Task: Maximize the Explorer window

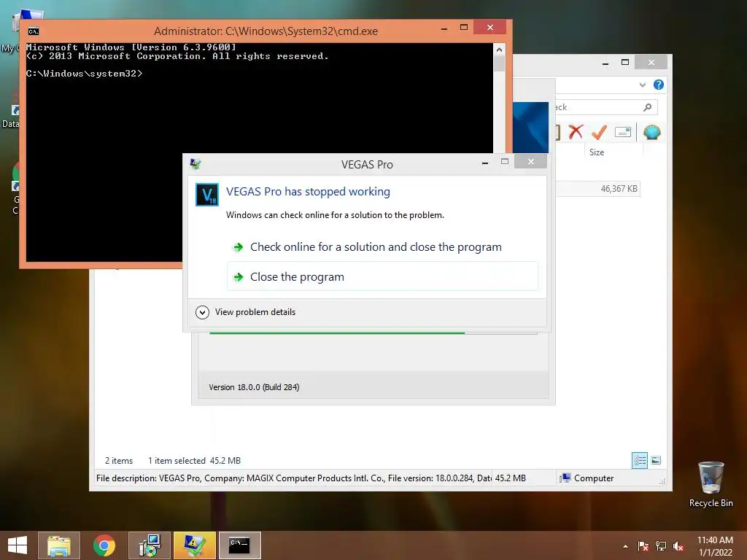Action: (x=625, y=63)
